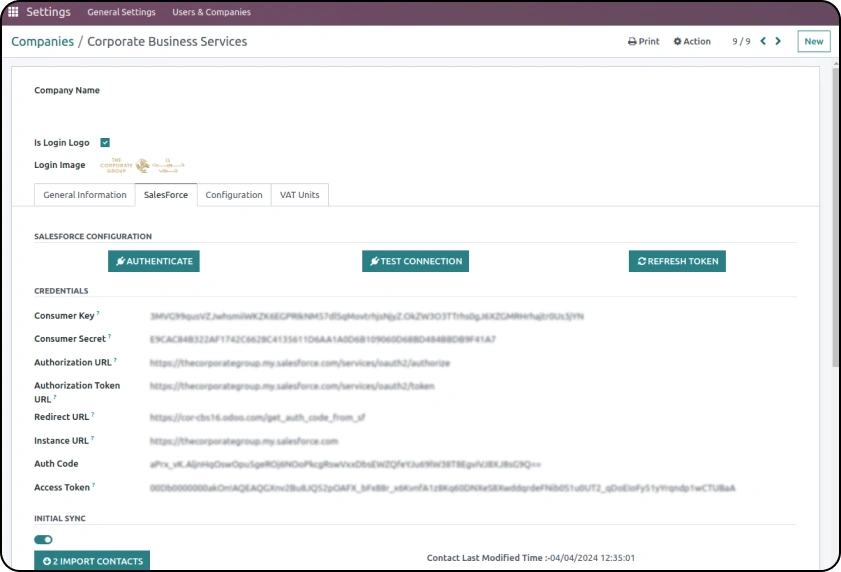This screenshot has width=841, height=572.
Task: Open the Print menu
Action: click(x=644, y=41)
